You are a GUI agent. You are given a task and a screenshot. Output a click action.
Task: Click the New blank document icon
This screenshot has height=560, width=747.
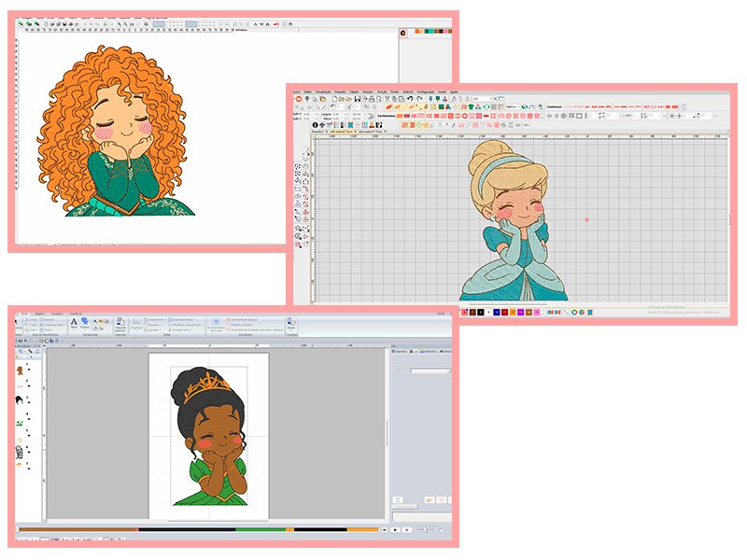click(334, 99)
